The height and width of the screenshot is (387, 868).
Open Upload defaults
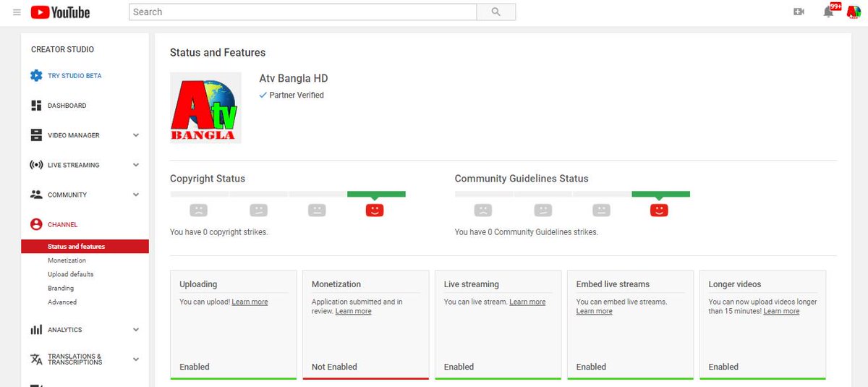[x=70, y=274]
